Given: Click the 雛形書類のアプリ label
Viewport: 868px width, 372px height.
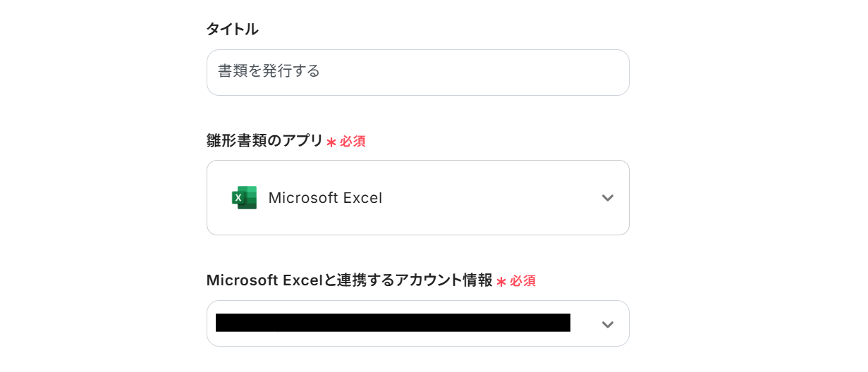Looking at the screenshot, I should pyautogui.click(x=264, y=141).
